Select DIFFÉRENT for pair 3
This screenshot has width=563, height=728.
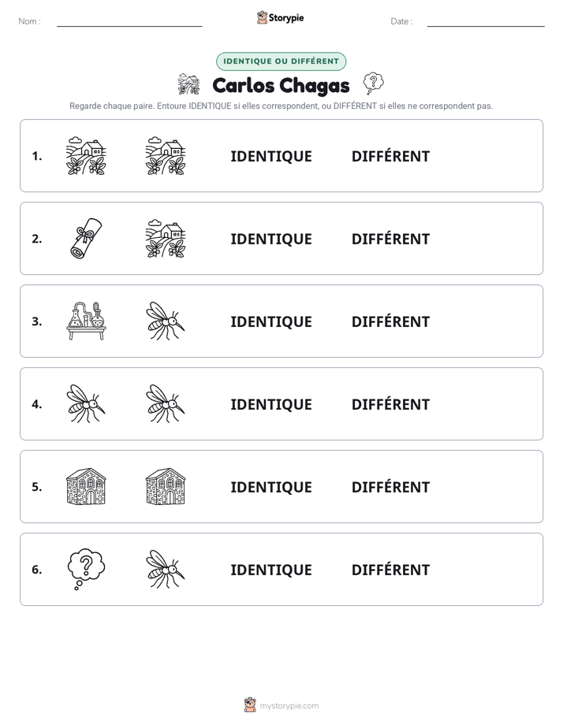coord(390,321)
